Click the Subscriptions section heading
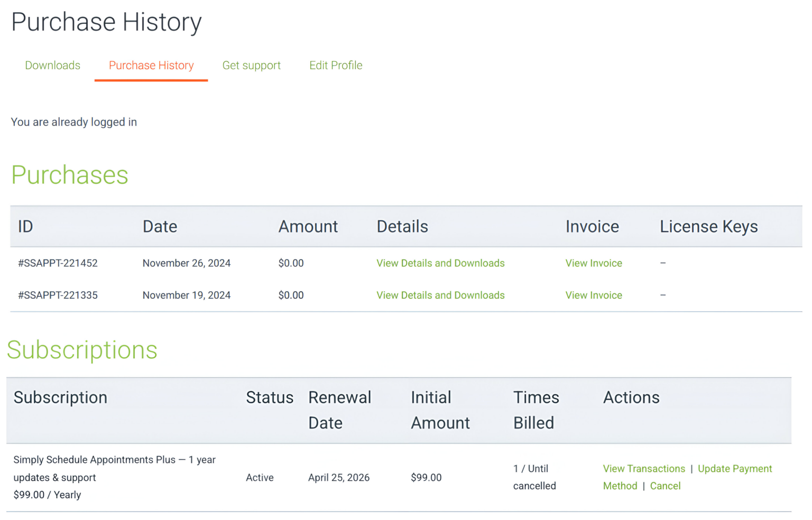 82,350
